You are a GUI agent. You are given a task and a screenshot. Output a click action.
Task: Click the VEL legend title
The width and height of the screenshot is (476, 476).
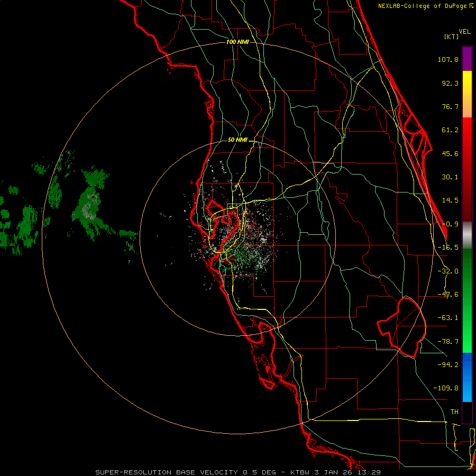point(464,32)
